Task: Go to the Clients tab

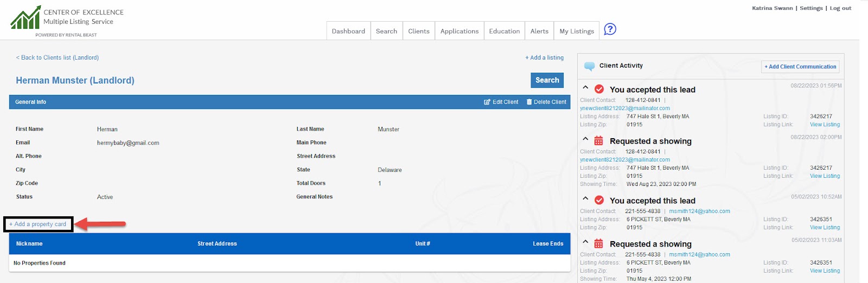Action: pos(419,31)
